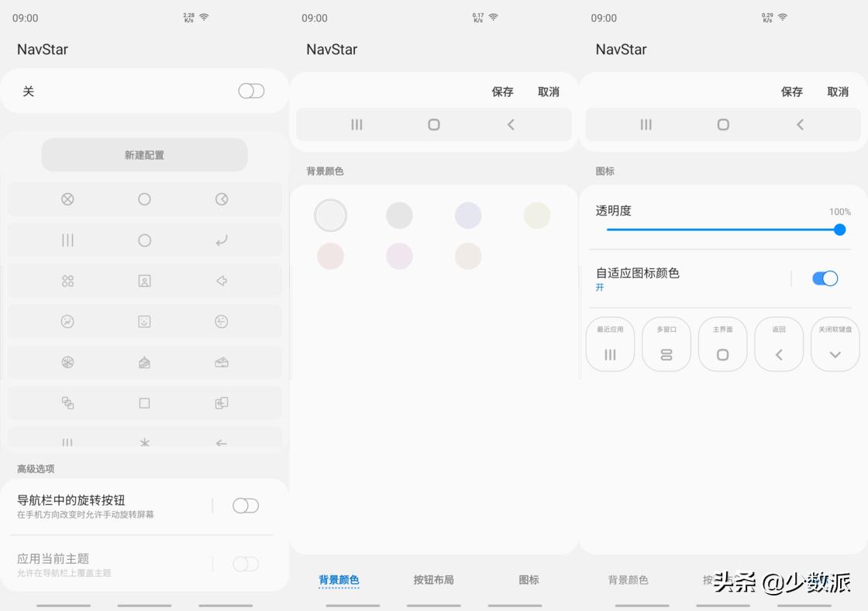Tap 新建配置 to create new configuration

(x=144, y=155)
